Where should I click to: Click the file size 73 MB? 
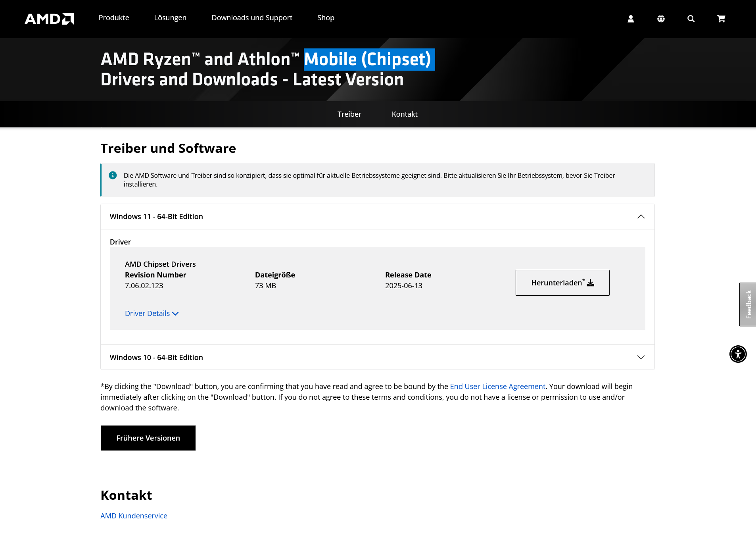(x=265, y=286)
